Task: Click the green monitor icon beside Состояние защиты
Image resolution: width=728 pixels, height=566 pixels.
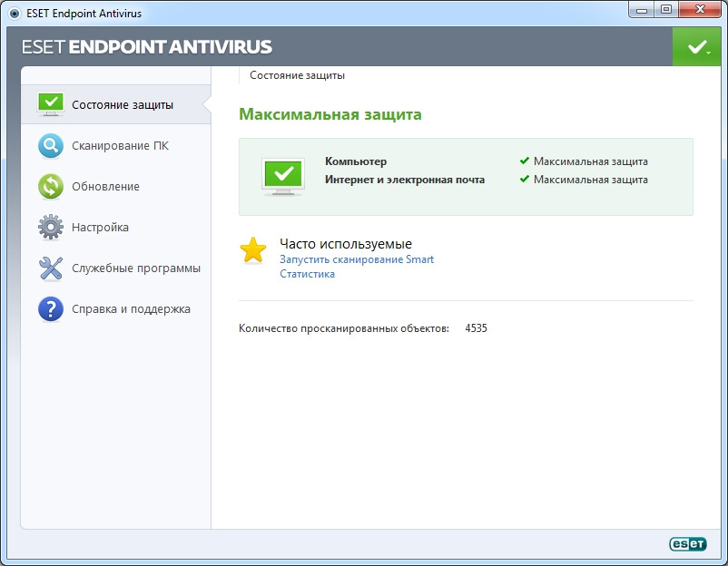Action: pos(51,104)
